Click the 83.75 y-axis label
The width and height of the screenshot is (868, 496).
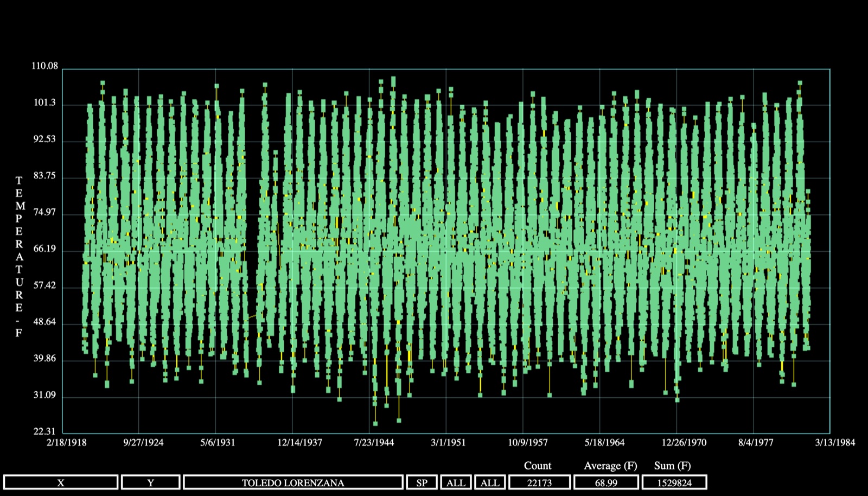click(x=44, y=176)
